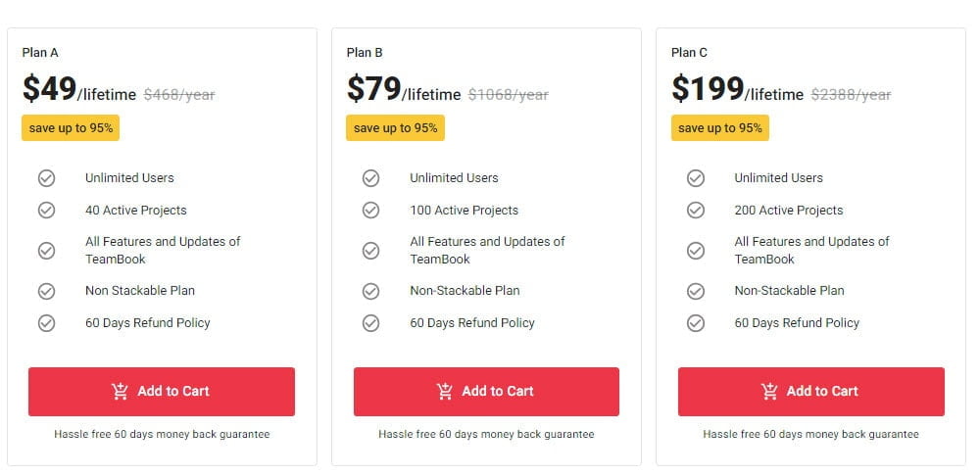The width and height of the screenshot is (980, 476).
Task: Click Plan B Non-Stackable Plan checkmark icon
Action: 370,291
